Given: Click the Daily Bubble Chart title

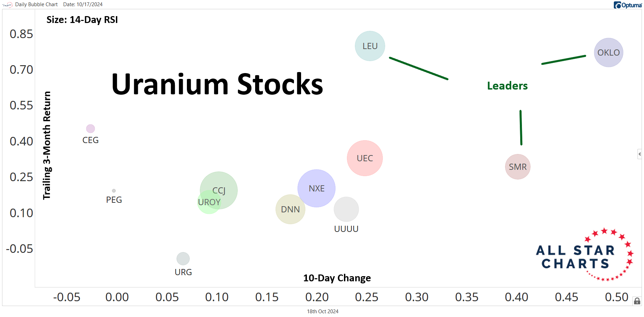Looking at the screenshot, I should 36,4.
